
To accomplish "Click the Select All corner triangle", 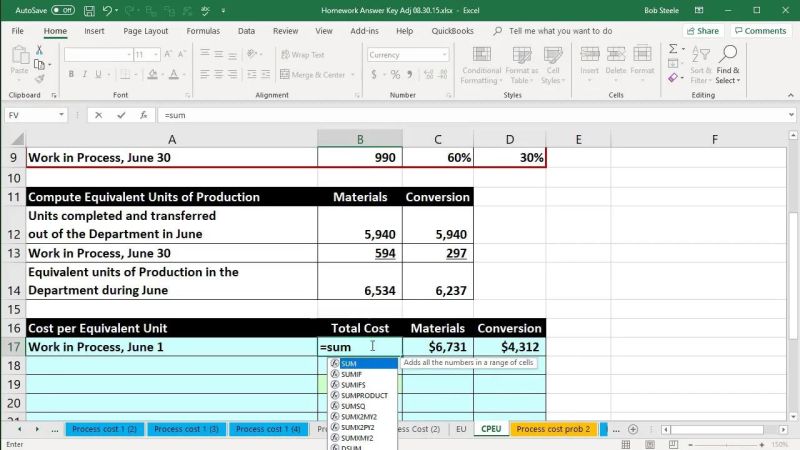I will pos(17,139).
